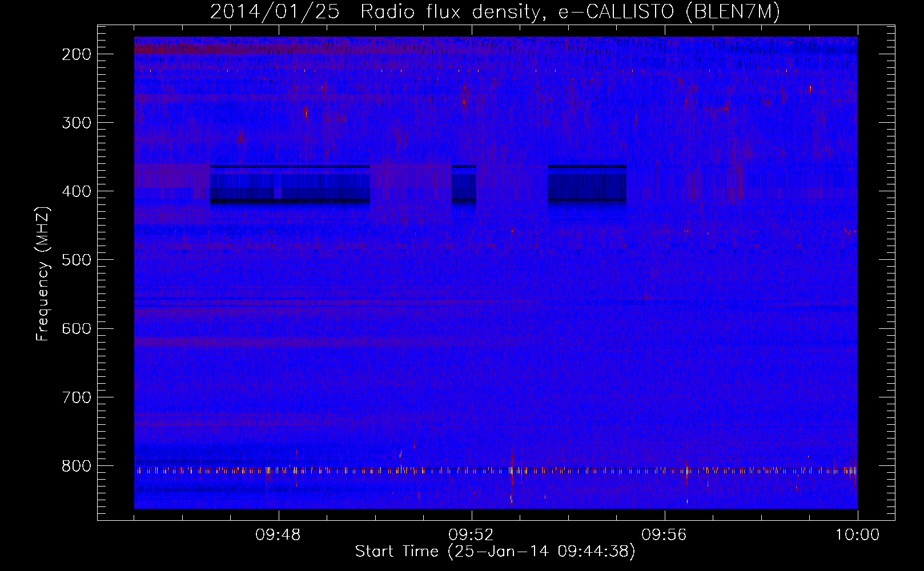Select the '300' frequency axis label
The width and height of the screenshot is (924, 571).
click(x=76, y=123)
